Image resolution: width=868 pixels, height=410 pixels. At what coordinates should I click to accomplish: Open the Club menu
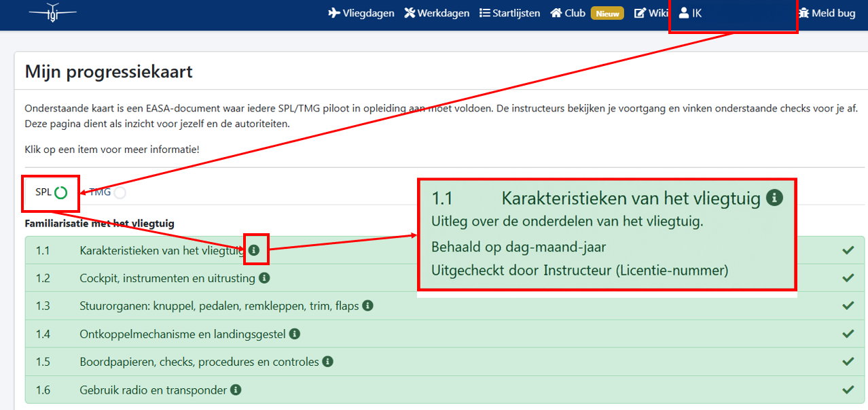(x=568, y=13)
